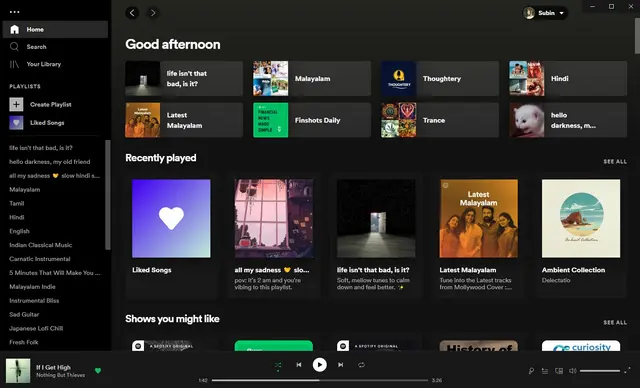Skip to the next track
This screenshot has width=640, height=388.
(340, 365)
